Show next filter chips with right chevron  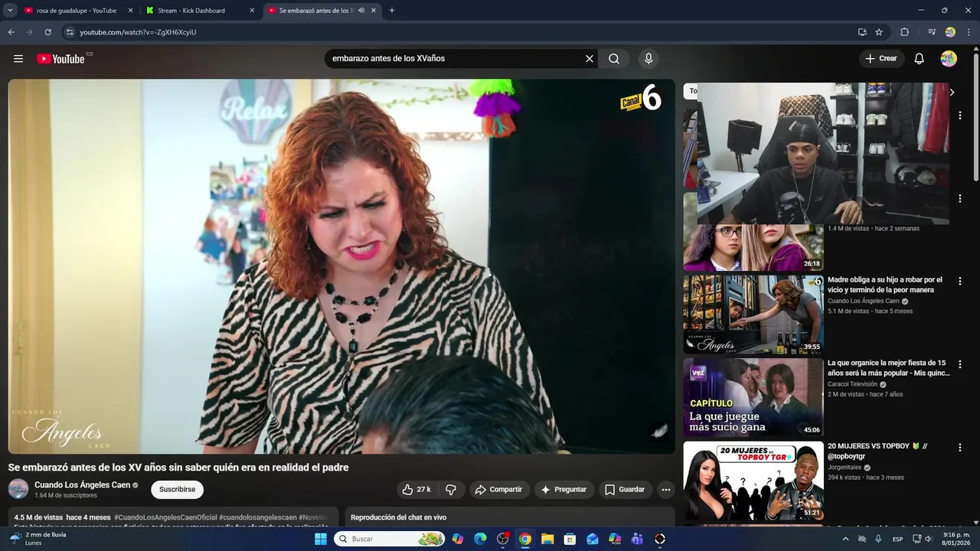tap(952, 92)
